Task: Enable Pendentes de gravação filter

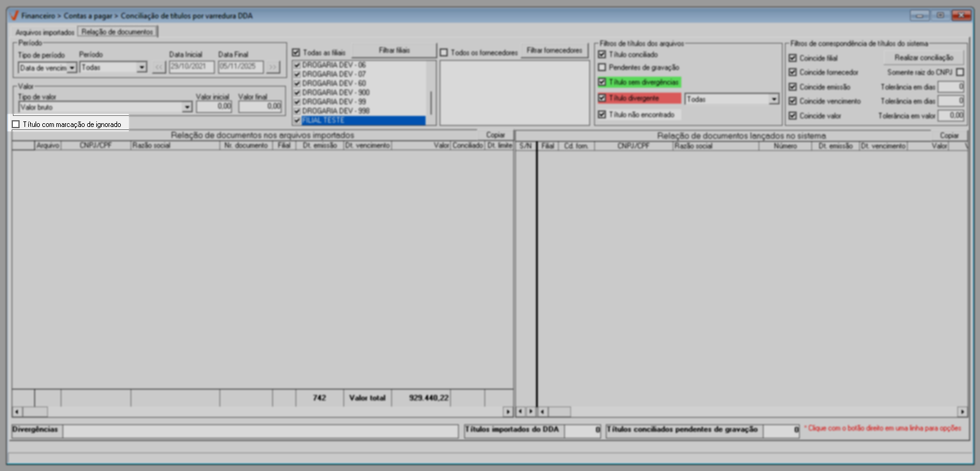Action: point(602,67)
